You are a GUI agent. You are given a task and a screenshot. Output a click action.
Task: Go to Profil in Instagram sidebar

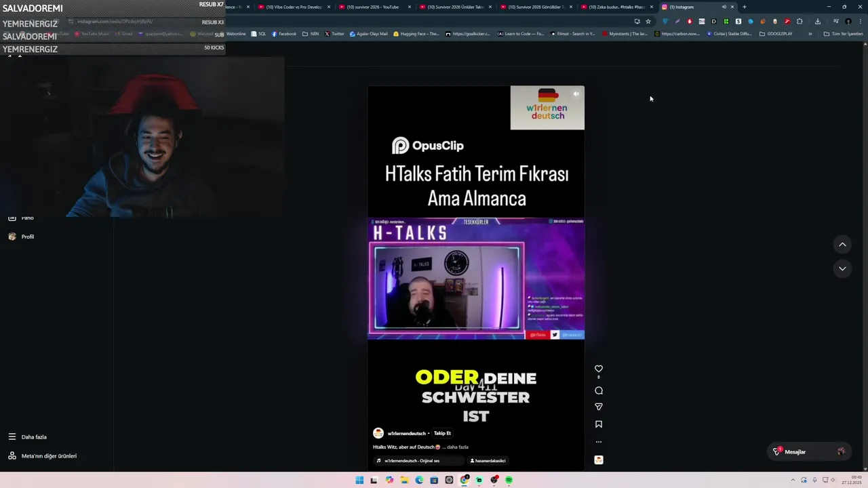tap(21, 237)
